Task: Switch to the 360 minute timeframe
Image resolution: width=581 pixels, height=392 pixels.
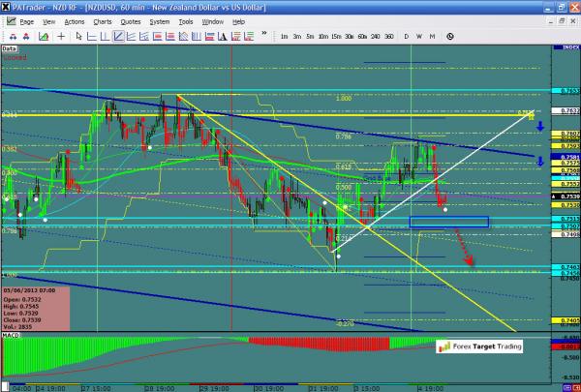Action: (x=388, y=37)
